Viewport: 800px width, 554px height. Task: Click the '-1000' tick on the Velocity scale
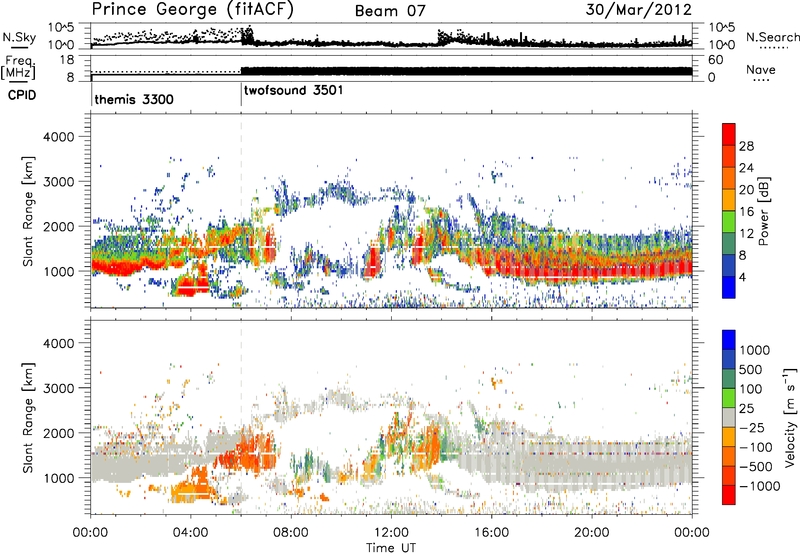click(759, 486)
